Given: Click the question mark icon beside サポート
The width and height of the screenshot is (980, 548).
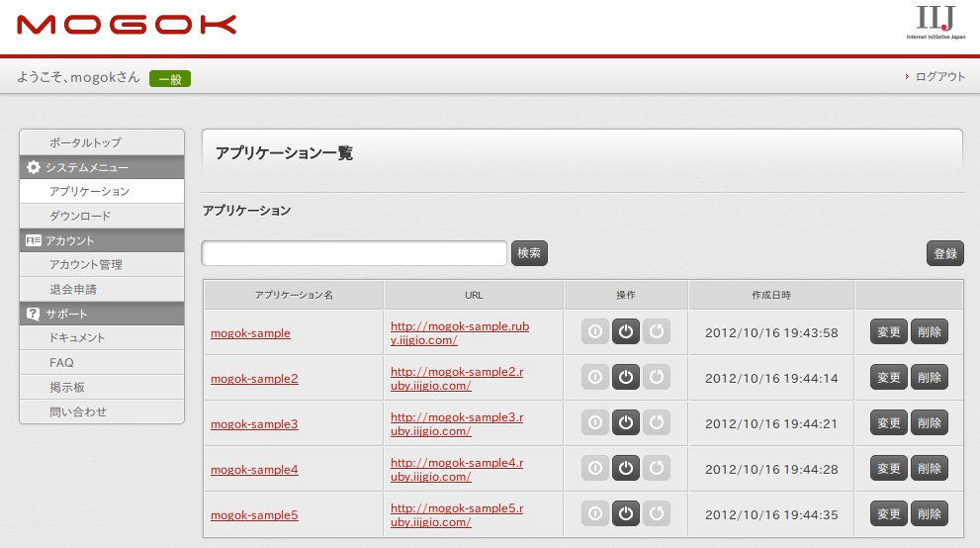Looking at the screenshot, I should click(33, 314).
